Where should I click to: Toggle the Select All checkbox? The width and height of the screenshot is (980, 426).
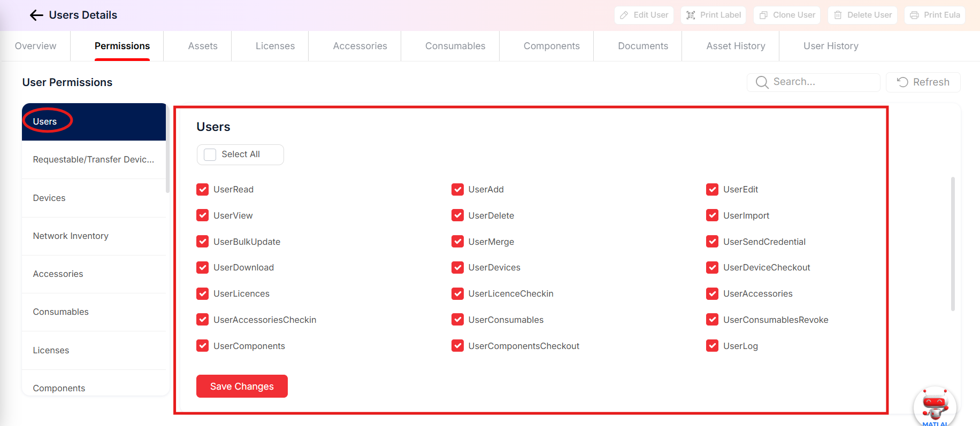[210, 154]
